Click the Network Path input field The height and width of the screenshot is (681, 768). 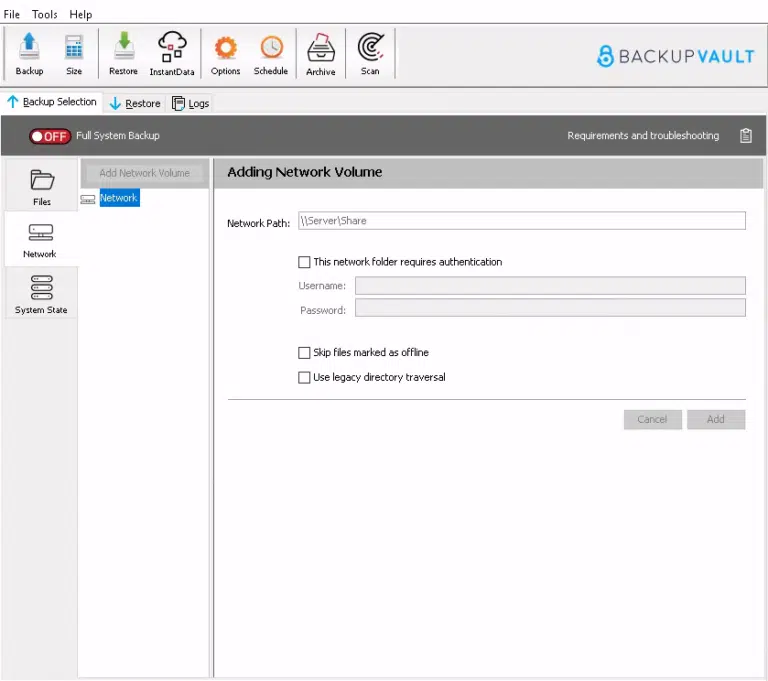pyautogui.click(x=522, y=220)
